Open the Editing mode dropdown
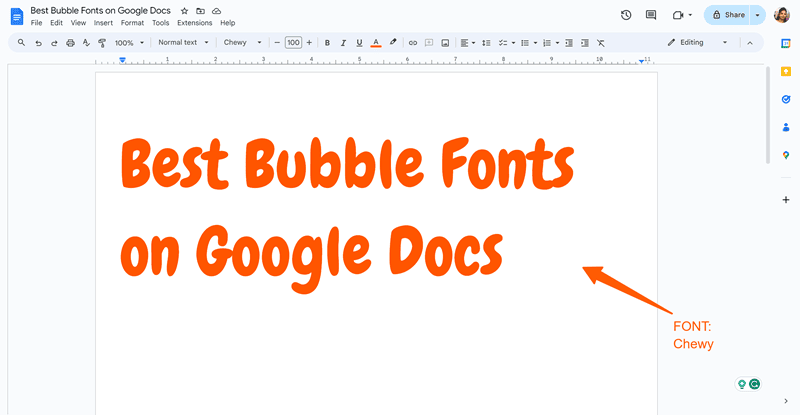 pos(697,42)
